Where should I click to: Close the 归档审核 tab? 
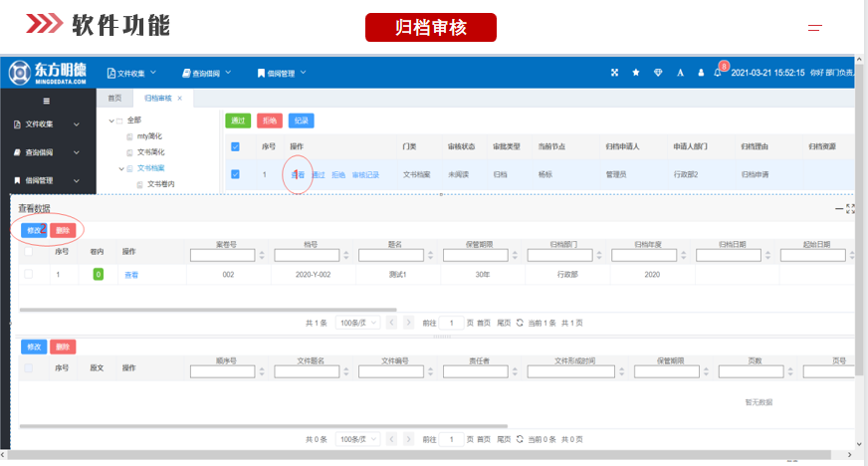179,99
